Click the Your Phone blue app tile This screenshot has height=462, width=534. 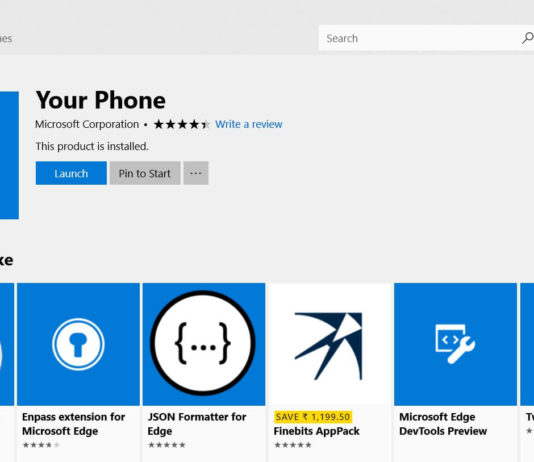(x=9, y=155)
